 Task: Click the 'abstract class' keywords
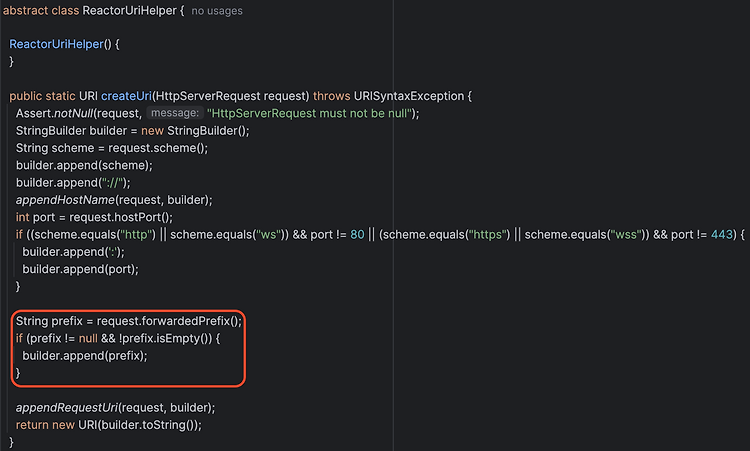coord(41,11)
